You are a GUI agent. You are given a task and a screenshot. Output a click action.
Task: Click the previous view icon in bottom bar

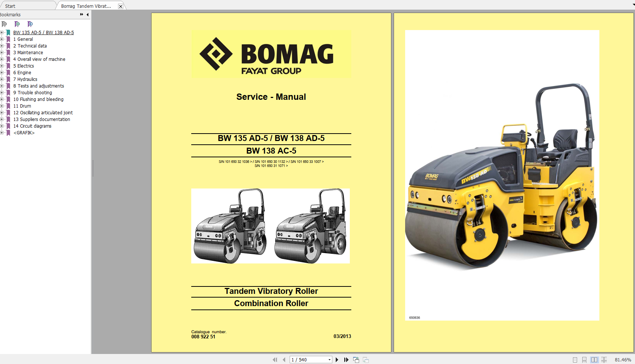point(356,360)
